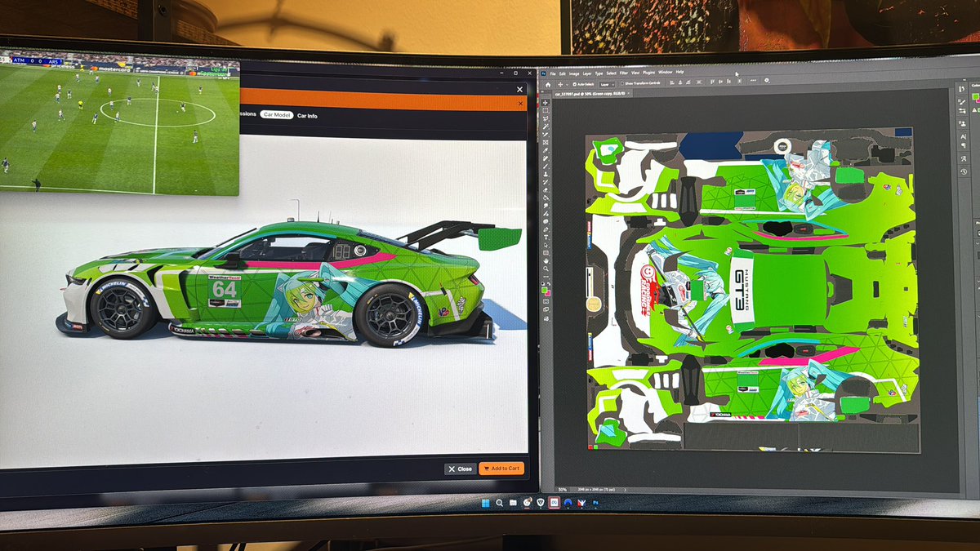The width and height of the screenshot is (980, 551).
Task: Click the 50% zoom level field
Action: (x=561, y=490)
